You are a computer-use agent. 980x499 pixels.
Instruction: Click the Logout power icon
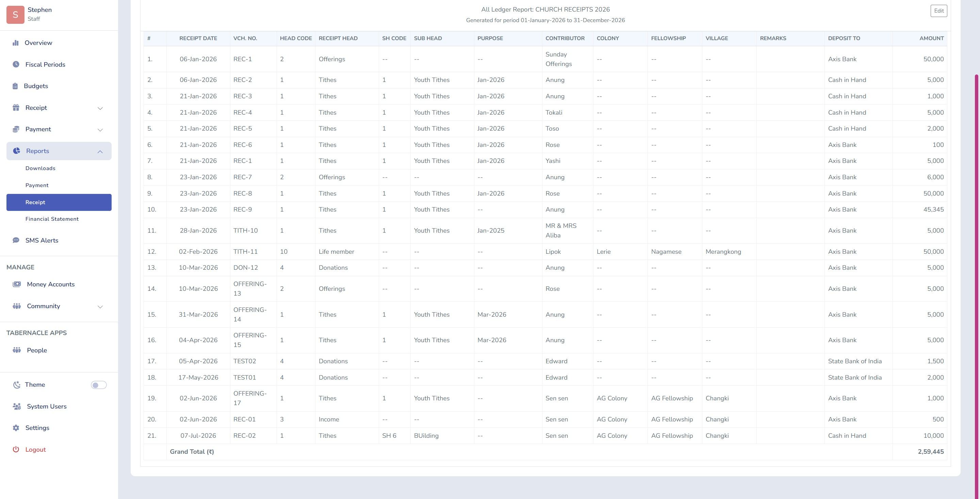tap(16, 450)
